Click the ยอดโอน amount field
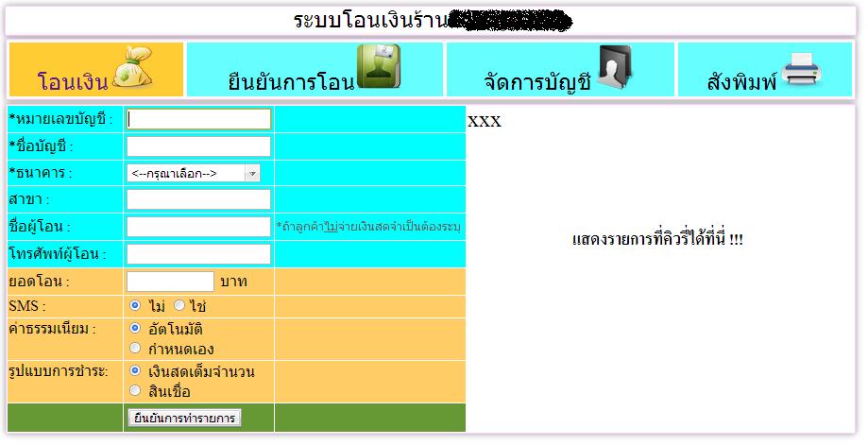The width and height of the screenshot is (868, 445). (171, 282)
